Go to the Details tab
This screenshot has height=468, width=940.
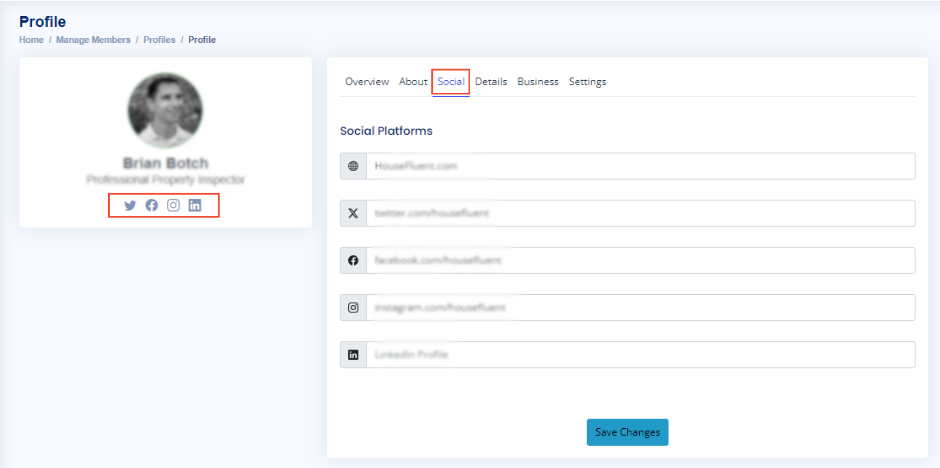coord(491,82)
